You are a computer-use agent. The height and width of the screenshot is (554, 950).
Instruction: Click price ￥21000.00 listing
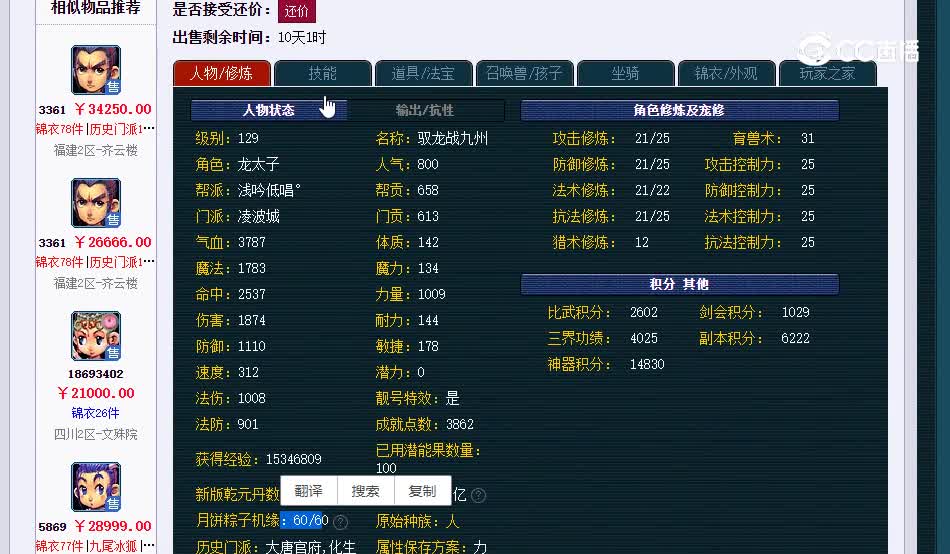point(96,393)
